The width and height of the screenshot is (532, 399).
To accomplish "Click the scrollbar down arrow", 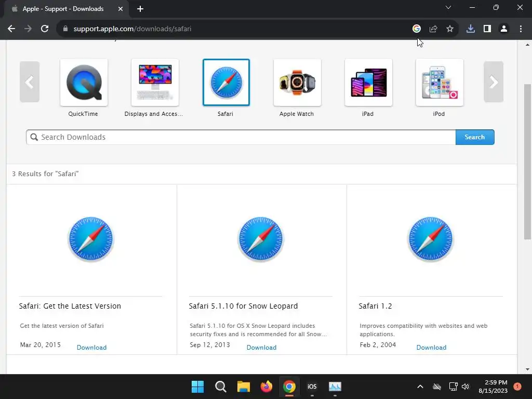I will (x=527, y=369).
